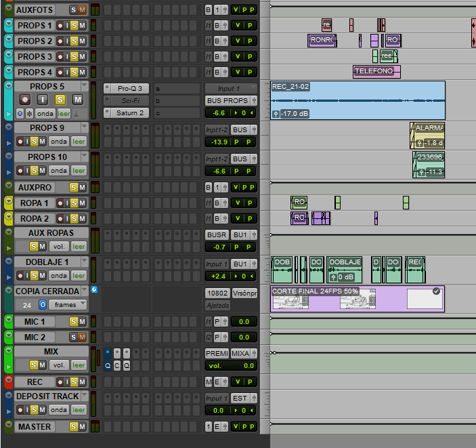
Task: Open the vol. view selector on AUX ROPAS
Action: (59, 247)
